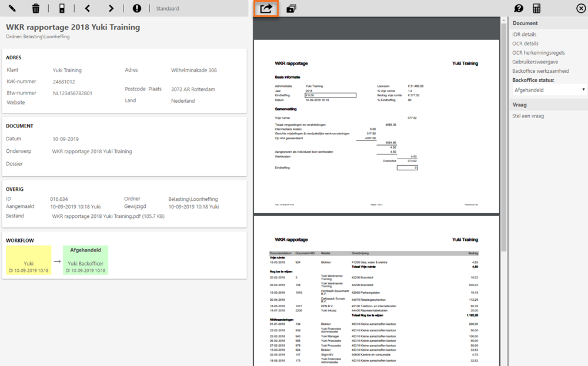
Task: Click the Afgehandeld workflow step box
Action: click(x=85, y=260)
